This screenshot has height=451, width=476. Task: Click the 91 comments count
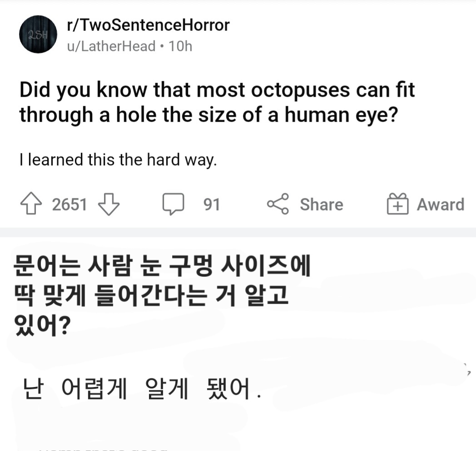212,205
